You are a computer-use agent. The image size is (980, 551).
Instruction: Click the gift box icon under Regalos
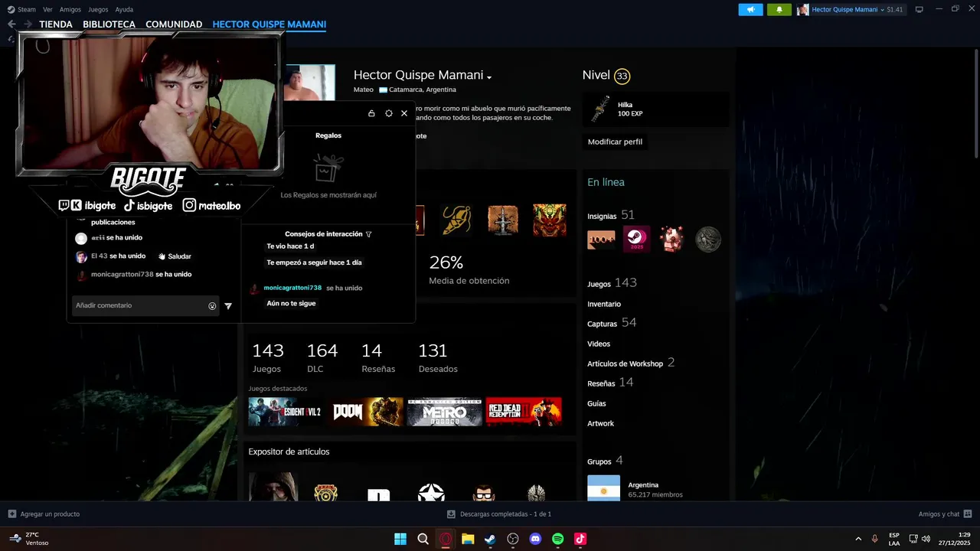(328, 167)
